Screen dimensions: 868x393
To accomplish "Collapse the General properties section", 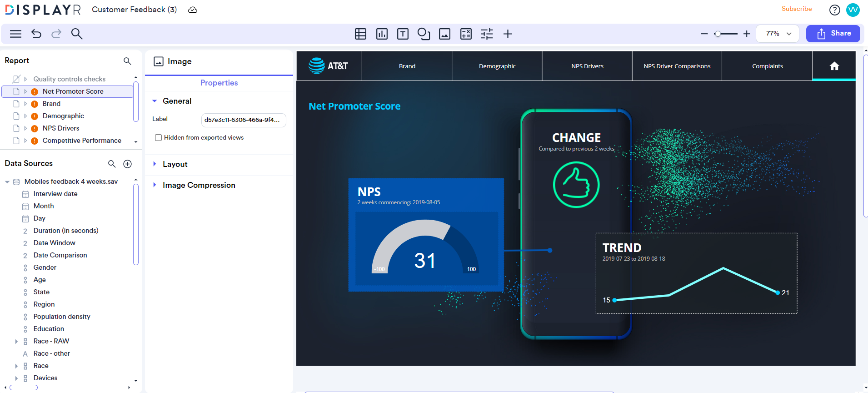I will 155,101.
